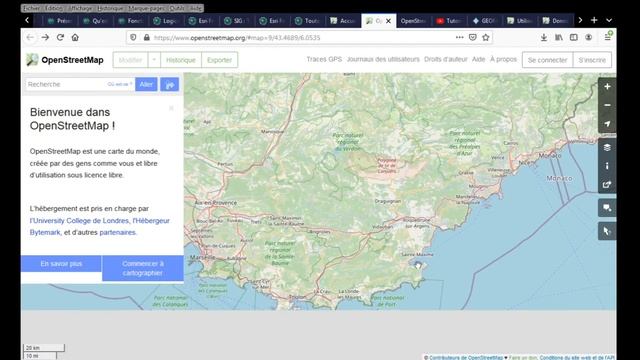640x360 pixels.
Task: Switch to the YouTube Tuto tab
Action: 449,21
